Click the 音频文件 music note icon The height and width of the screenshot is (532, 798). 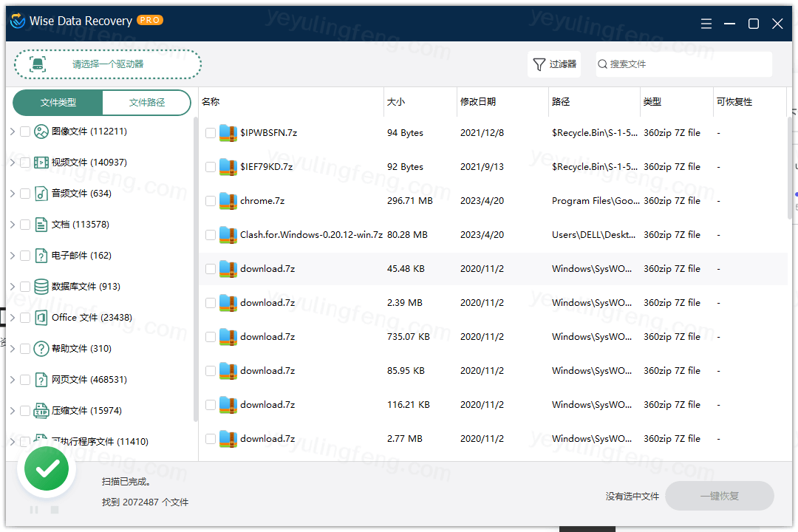tap(41, 194)
